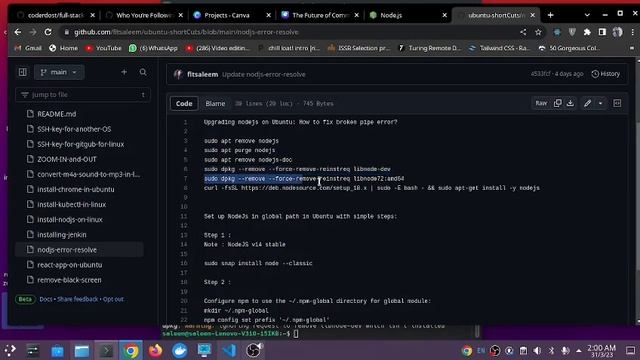The image size is (640, 360).
Task: Open Gmail bookmark
Action: tap(28, 48)
